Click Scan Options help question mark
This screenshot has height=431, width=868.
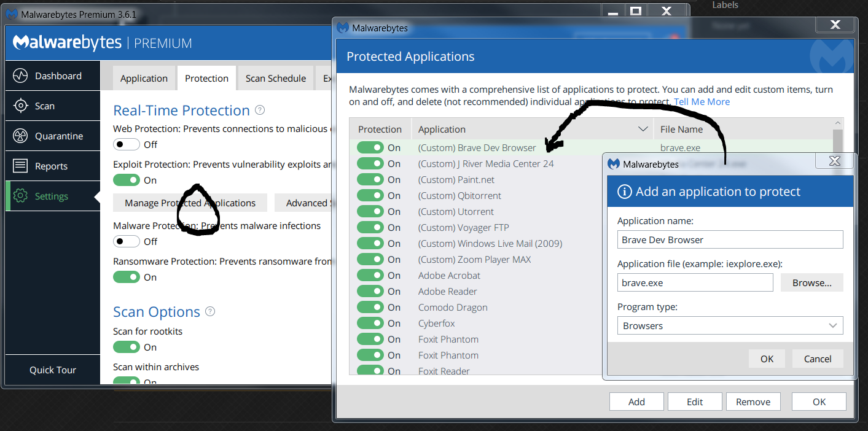pos(210,311)
